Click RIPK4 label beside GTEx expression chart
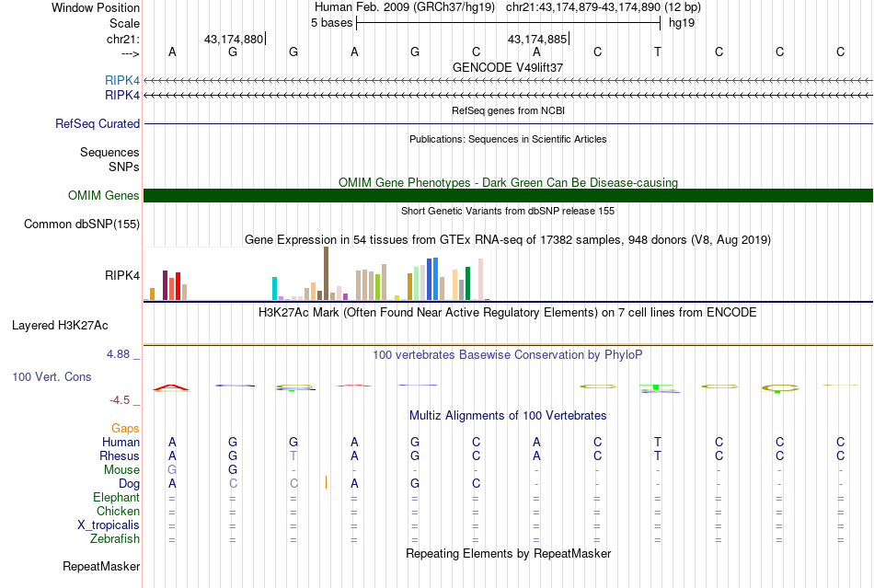Viewport: 874px width, 588px height. 122,275
